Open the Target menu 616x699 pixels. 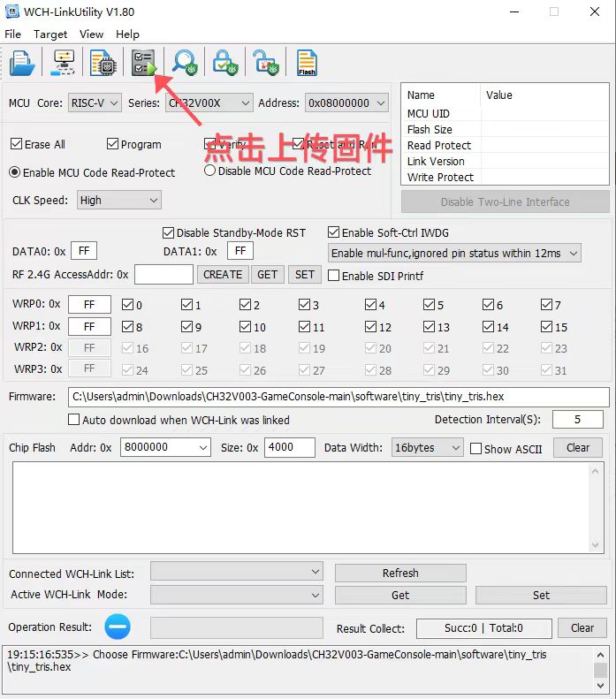(x=50, y=34)
